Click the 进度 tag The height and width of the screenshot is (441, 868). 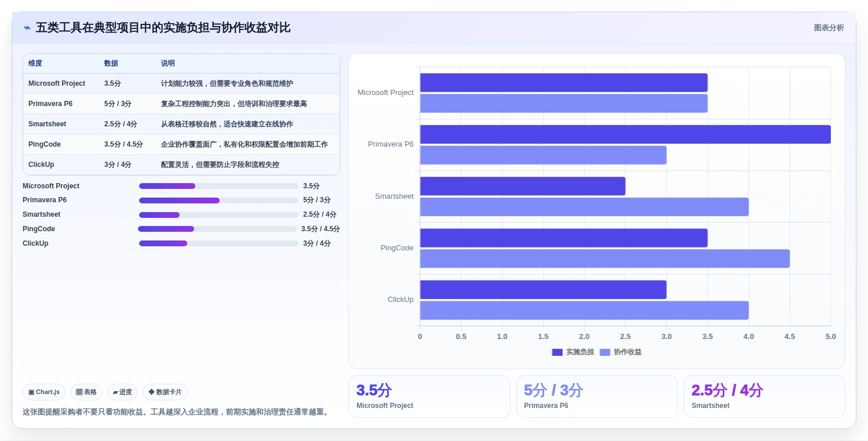tap(122, 392)
